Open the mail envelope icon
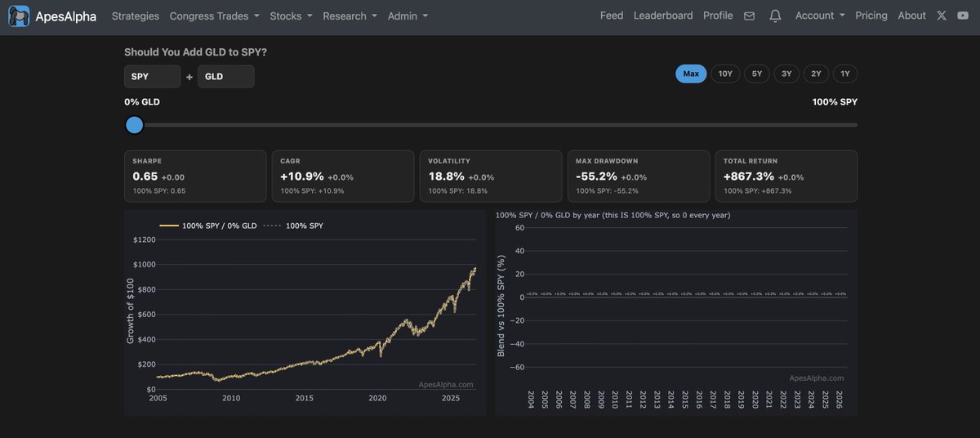Viewport: 980px width, 438px height. [749, 16]
